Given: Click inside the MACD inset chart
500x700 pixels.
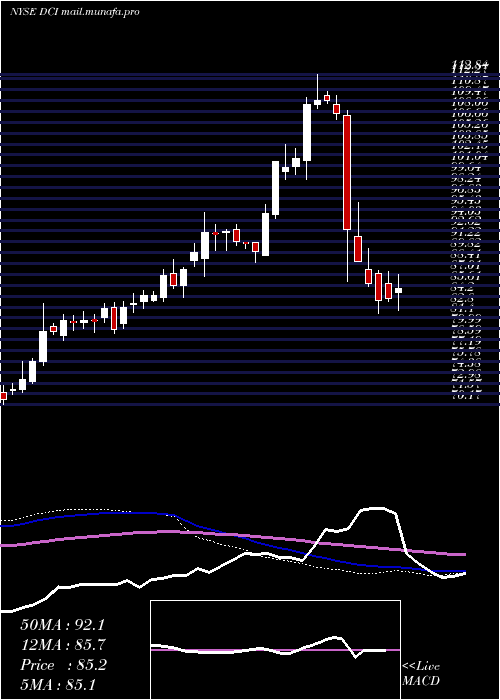Looking at the screenshot, I should pyautogui.click(x=275, y=650).
